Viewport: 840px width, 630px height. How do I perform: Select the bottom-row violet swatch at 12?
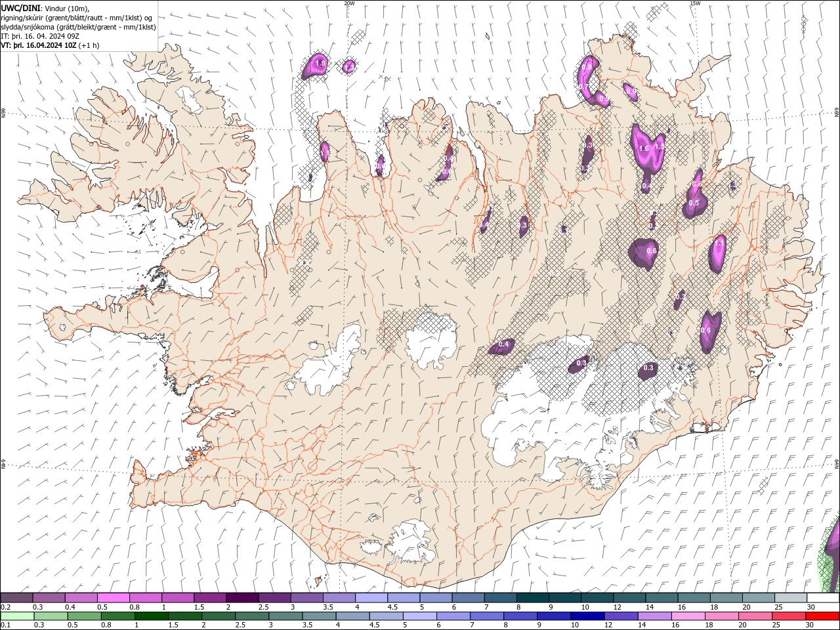(621, 616)
